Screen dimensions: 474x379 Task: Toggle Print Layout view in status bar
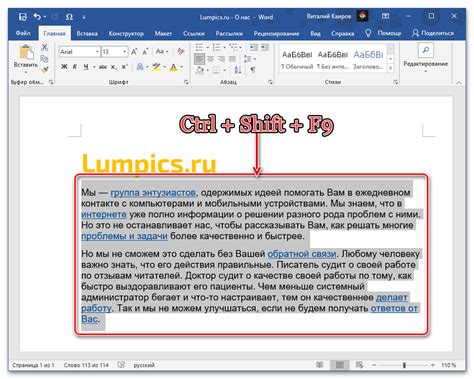pyautogui.click(x=339, y=365)
